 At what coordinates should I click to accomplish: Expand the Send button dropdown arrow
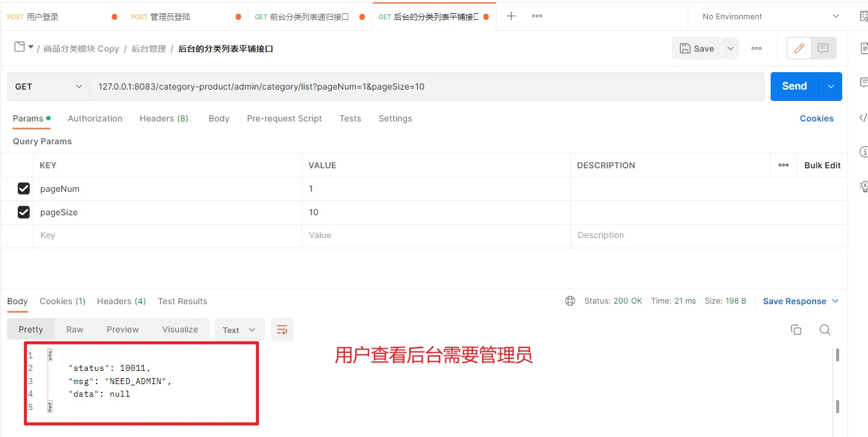coord(831,87)
